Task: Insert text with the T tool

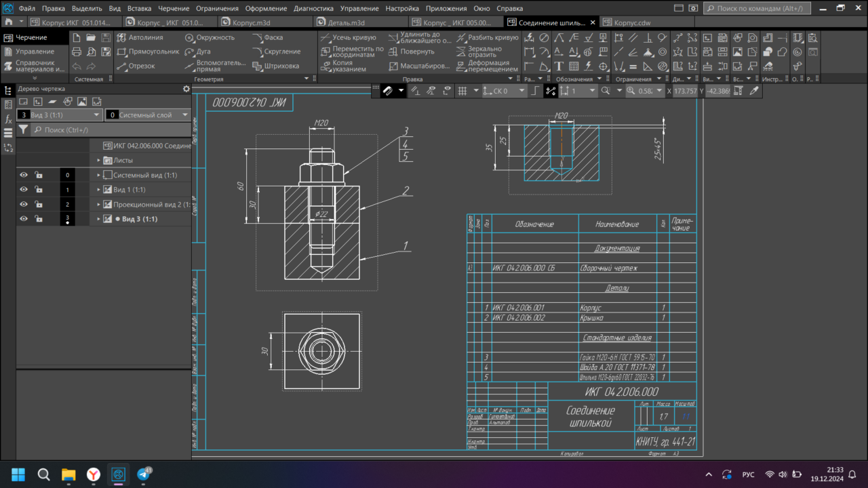Action: 559,66
